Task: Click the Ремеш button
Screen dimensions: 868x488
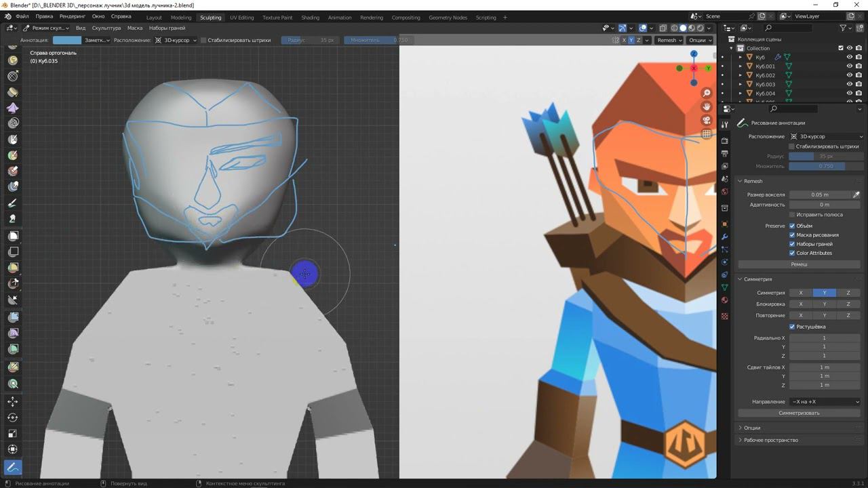Action: [x=799, y=264]
